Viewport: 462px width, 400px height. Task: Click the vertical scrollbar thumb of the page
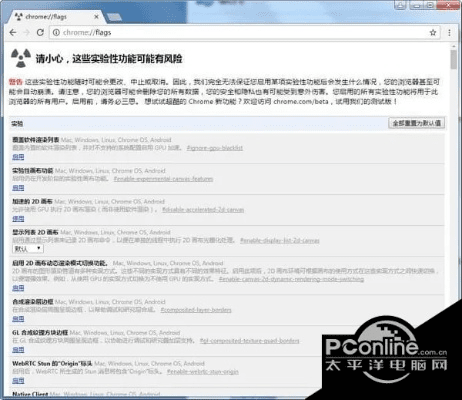[x=454, y=60]
